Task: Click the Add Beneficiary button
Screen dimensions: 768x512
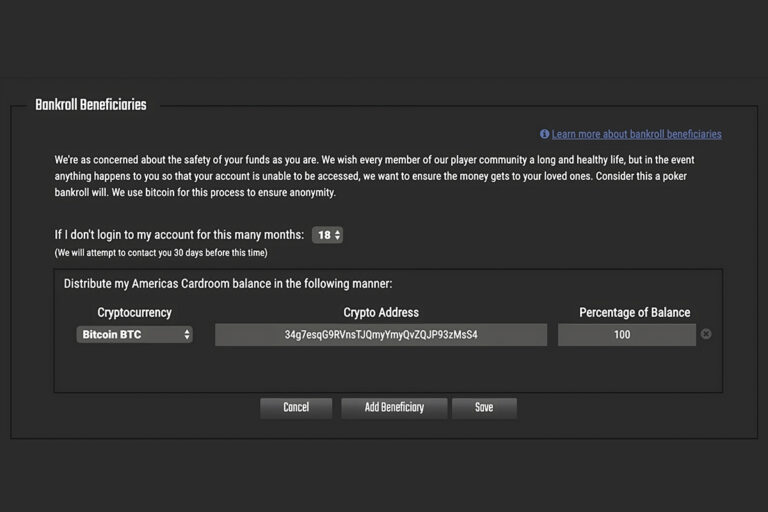Action: [x=394, y=408]
